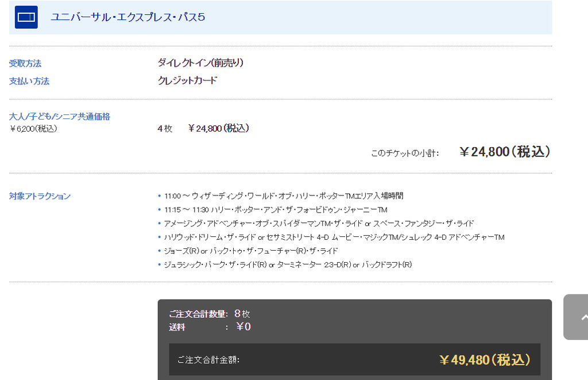The height and width of the screenshot is (380, 588).
Task: Click ダイレクトイン(前売り) text
Action: (200, 63)
